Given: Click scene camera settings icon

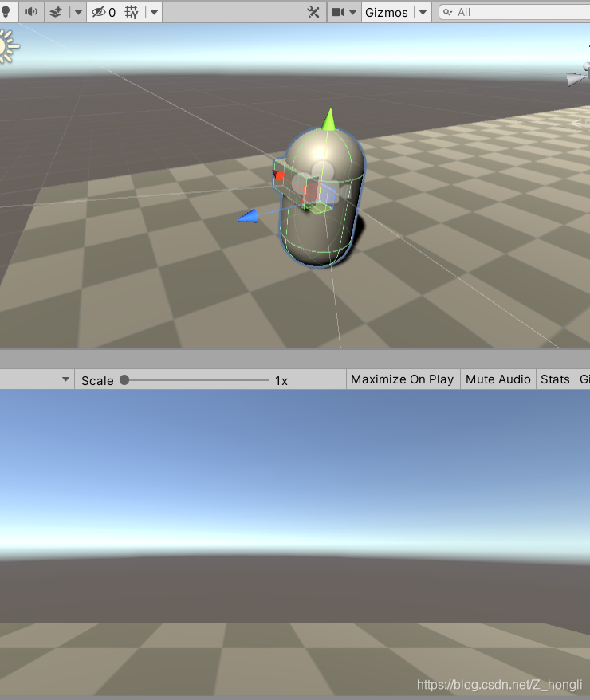Looking at the screenshot, I should click(x=338, y=12).
